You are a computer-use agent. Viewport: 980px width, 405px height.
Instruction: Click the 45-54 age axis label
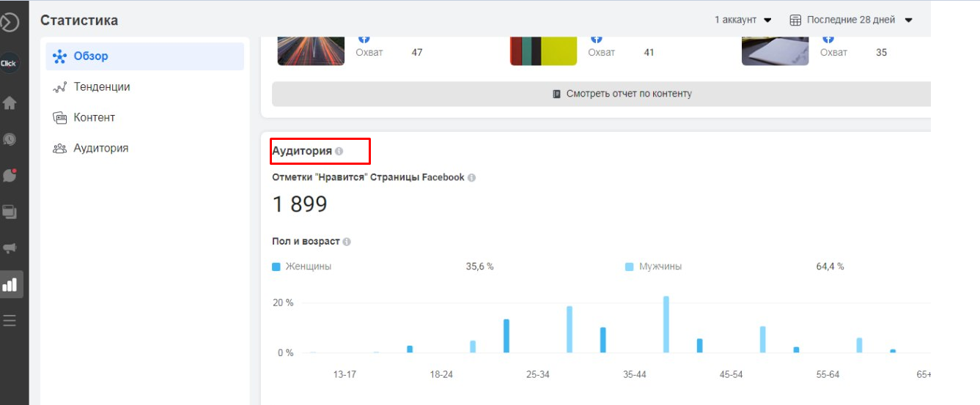click(731, 374)
